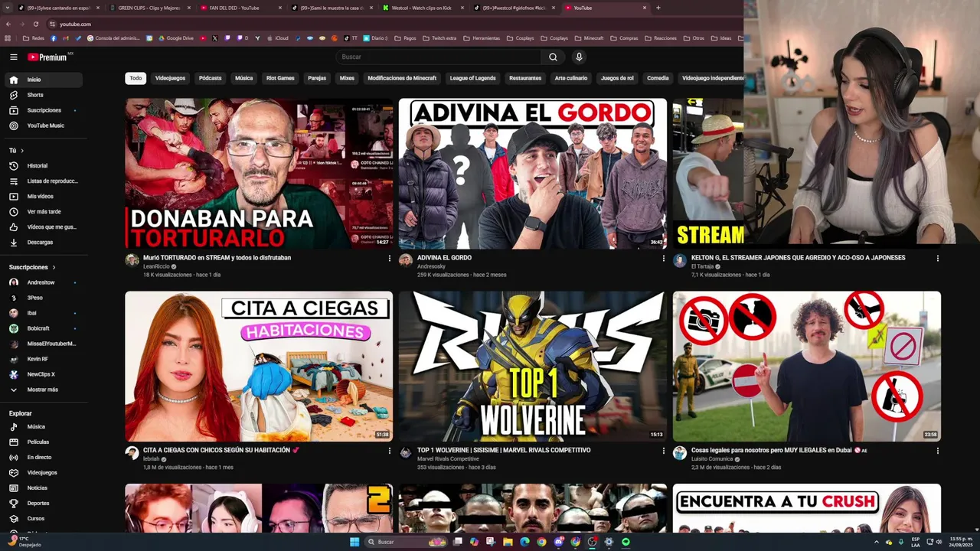
Task: Open Ibai subscription channel
Action: (x=44, y=313)
